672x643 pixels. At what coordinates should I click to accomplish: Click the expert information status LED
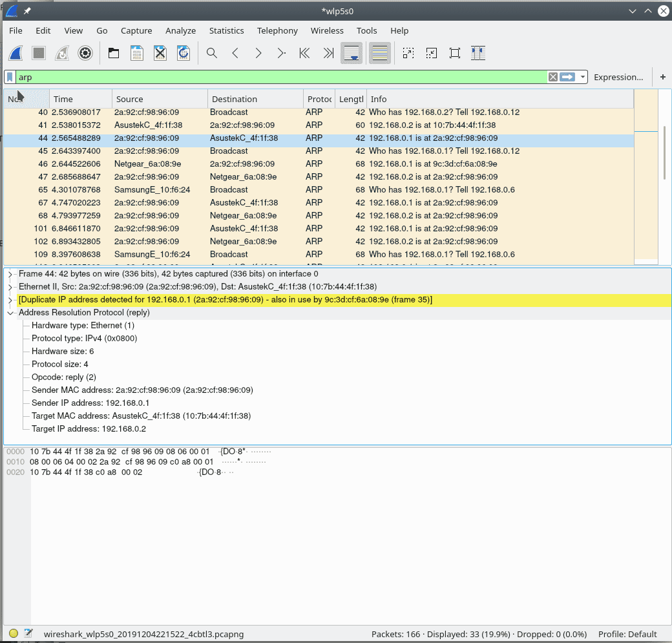click(x=14, y=633)
